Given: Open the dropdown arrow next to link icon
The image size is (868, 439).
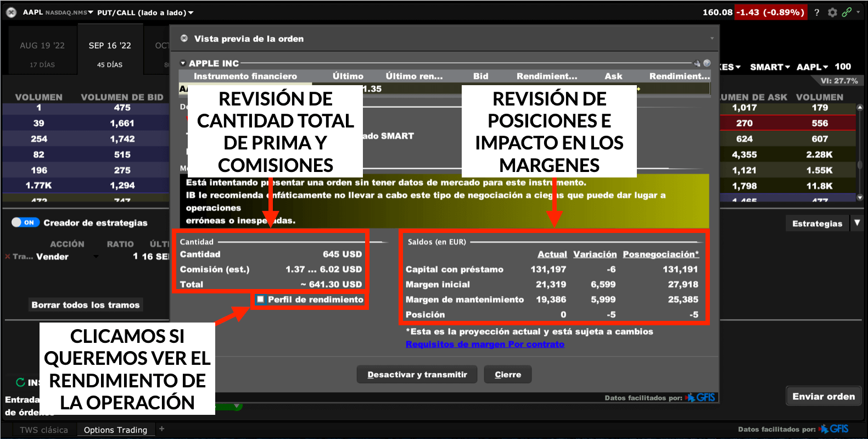Looking at the screenshot, I should [857, 12].
